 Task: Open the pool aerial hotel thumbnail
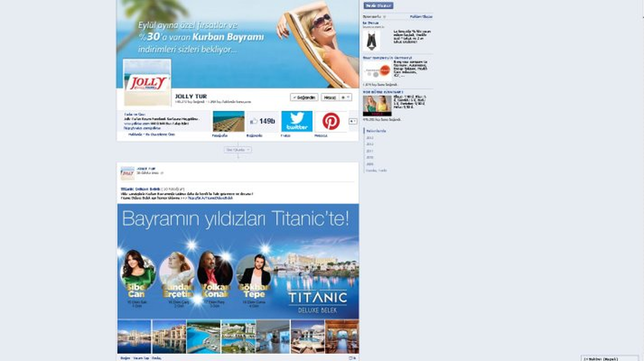pyautogui.click(x=203, y=337)
